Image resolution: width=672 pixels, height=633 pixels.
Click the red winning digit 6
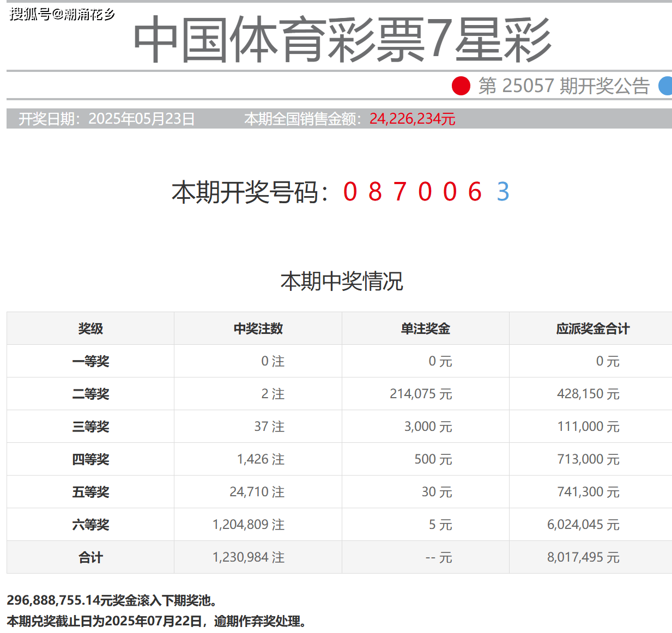pos(475,192)
